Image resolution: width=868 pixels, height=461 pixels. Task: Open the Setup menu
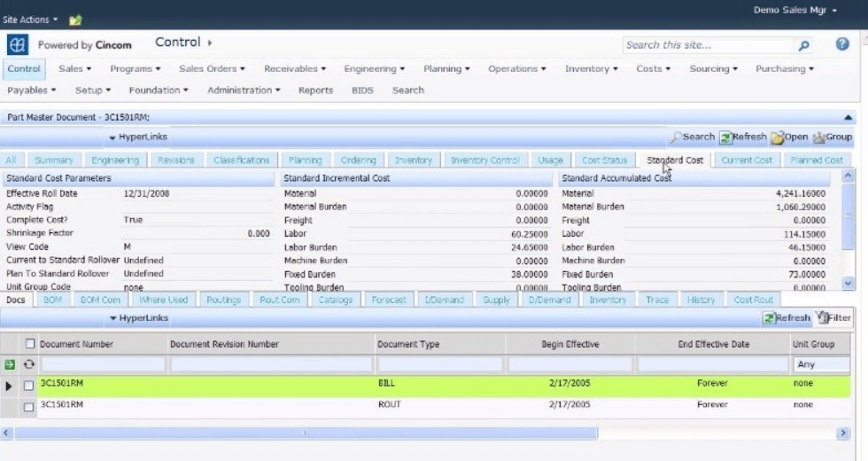pyautogui.click(x=93, y=90)
